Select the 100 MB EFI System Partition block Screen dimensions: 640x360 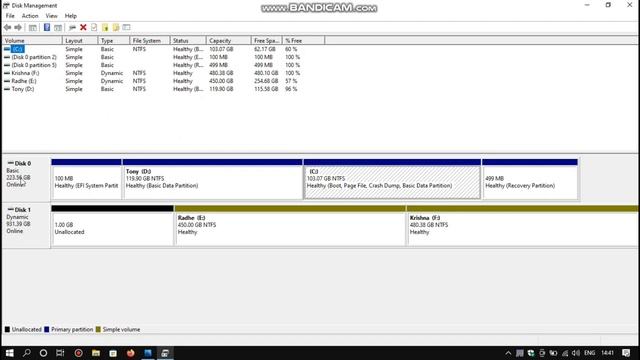pos(87,180)
